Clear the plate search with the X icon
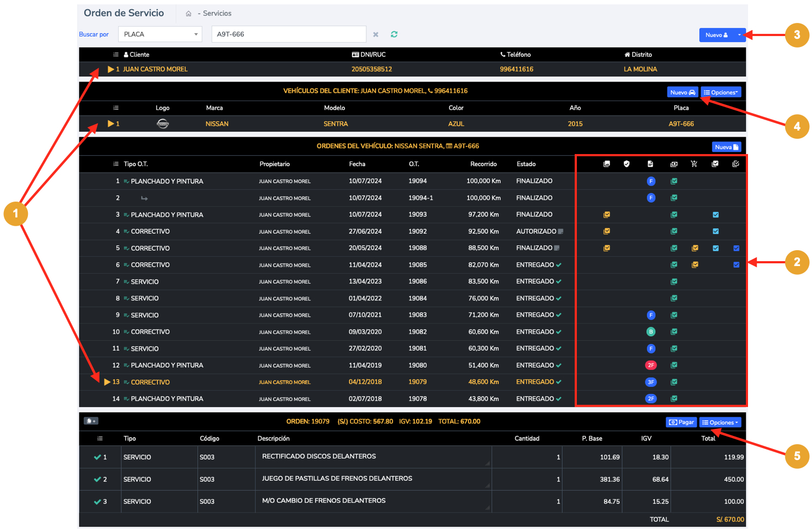 click(x=376, y=34)
